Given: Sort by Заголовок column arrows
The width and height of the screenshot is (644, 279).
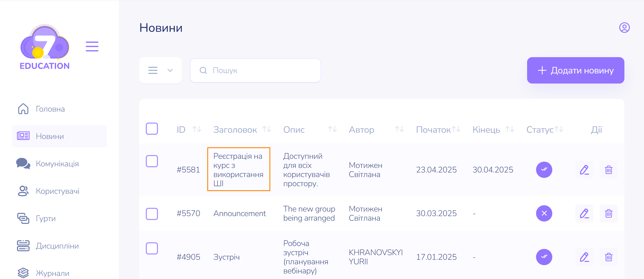Looking at the screenshot, I should tap(266, 129).
